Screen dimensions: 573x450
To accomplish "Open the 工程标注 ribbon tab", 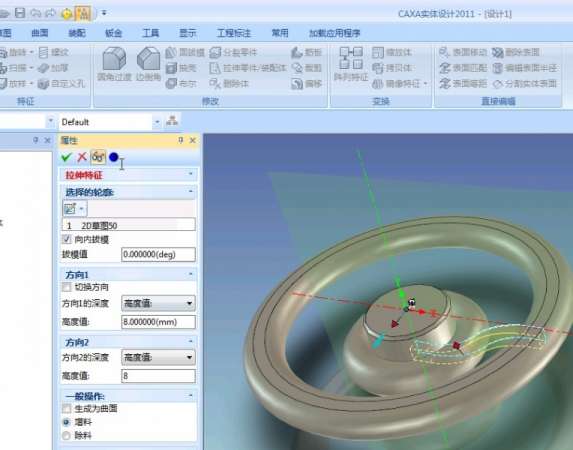I will click(x=234, y=33).
